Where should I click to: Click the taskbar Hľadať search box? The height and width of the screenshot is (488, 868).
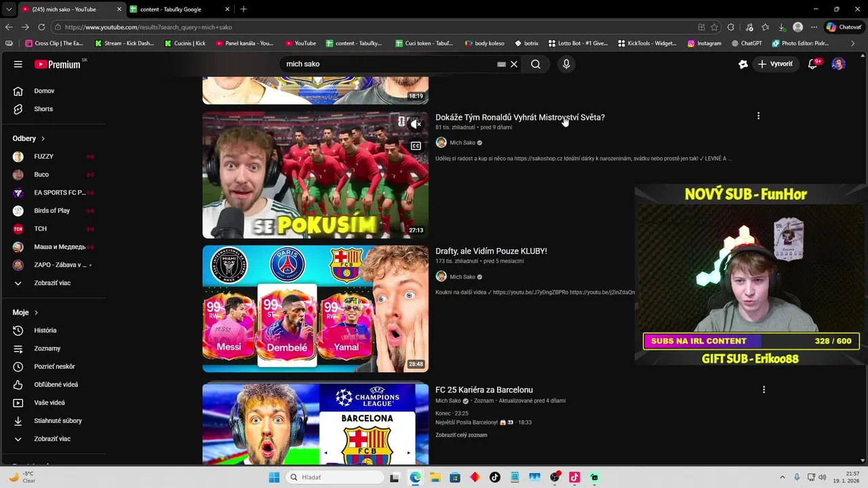click(335, 477)
